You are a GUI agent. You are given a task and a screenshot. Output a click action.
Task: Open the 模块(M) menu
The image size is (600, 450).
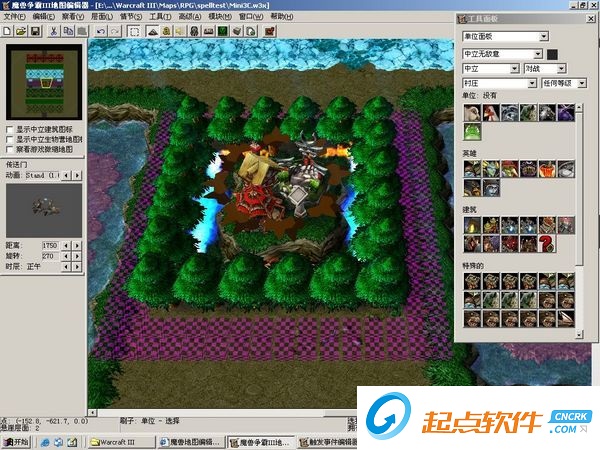tap(220, 16)
